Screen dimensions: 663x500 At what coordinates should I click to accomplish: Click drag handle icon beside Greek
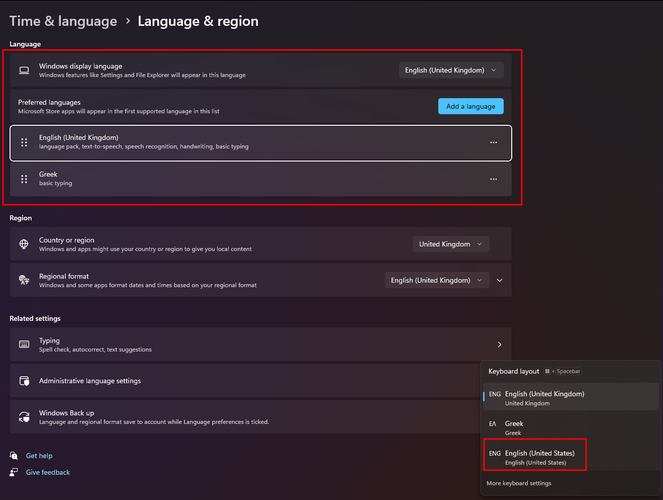(x=24, y=179)
